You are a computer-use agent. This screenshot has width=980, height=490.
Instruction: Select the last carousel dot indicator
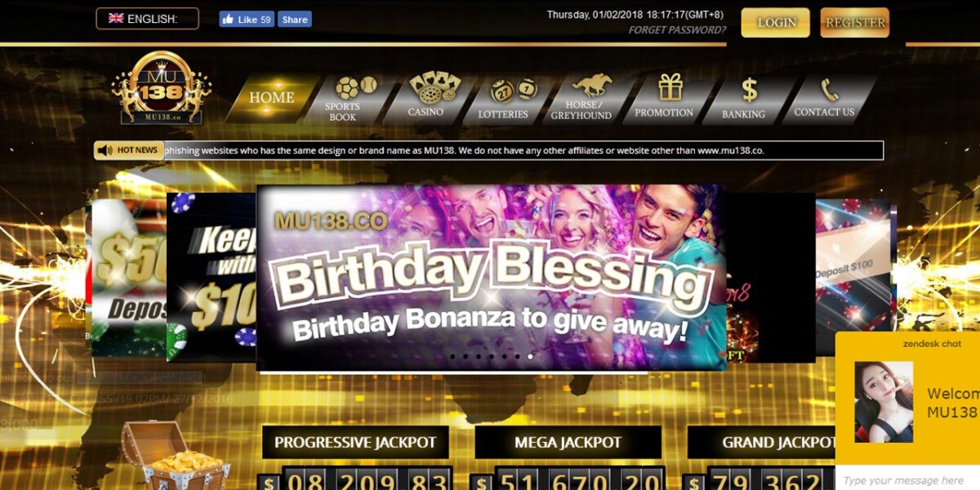tap(530, 356)
